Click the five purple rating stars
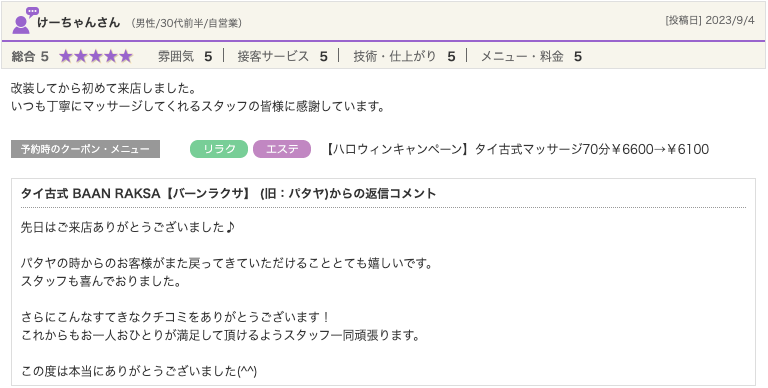The image size is (768, 388). tap(96, 57)
